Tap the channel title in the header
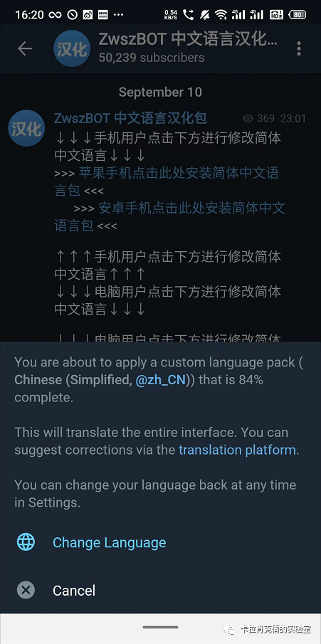The height and width of the screenshot is (644, 321). click(188, 40)
